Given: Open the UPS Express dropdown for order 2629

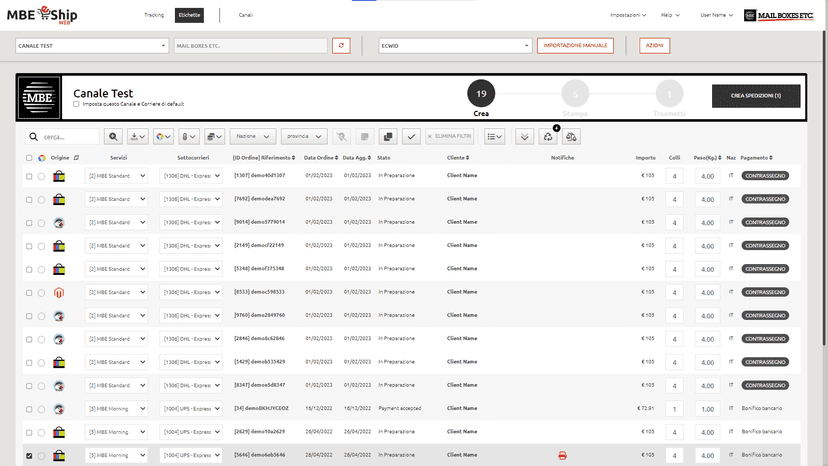Looking at the screenshot, I should [191, 432].
